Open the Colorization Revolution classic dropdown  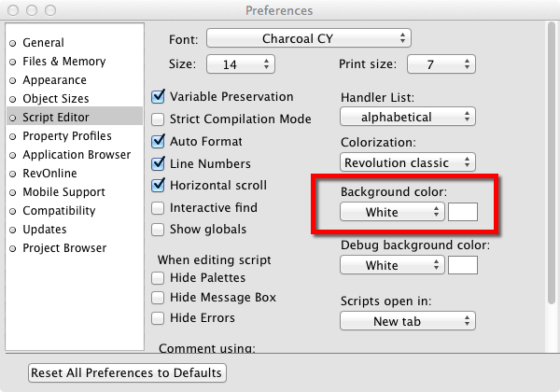point(408,162)
